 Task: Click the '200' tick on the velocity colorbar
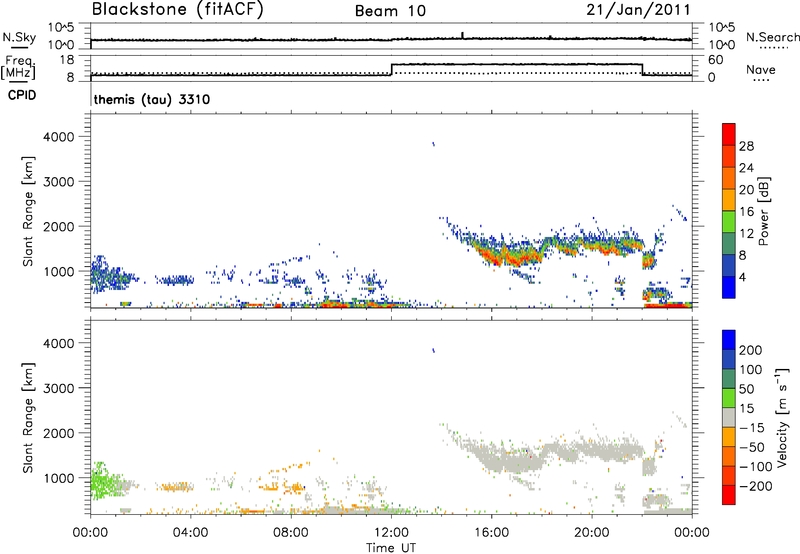pos(751,350)
